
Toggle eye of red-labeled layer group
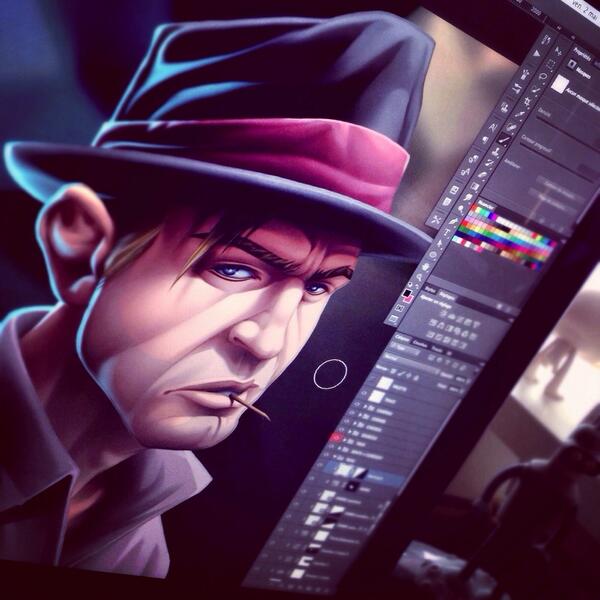click(x=335, y=437)
